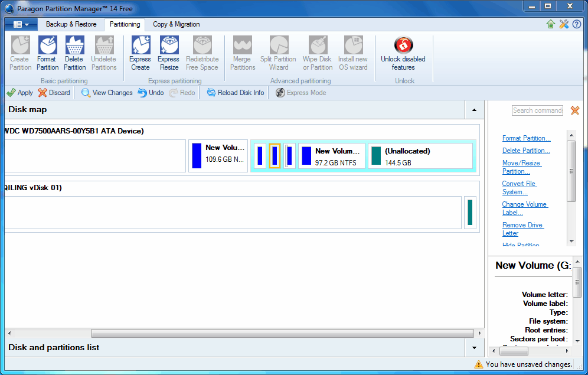The image size is (588, 375).
Task: Reload Disk Info
Action: (236, 93)
